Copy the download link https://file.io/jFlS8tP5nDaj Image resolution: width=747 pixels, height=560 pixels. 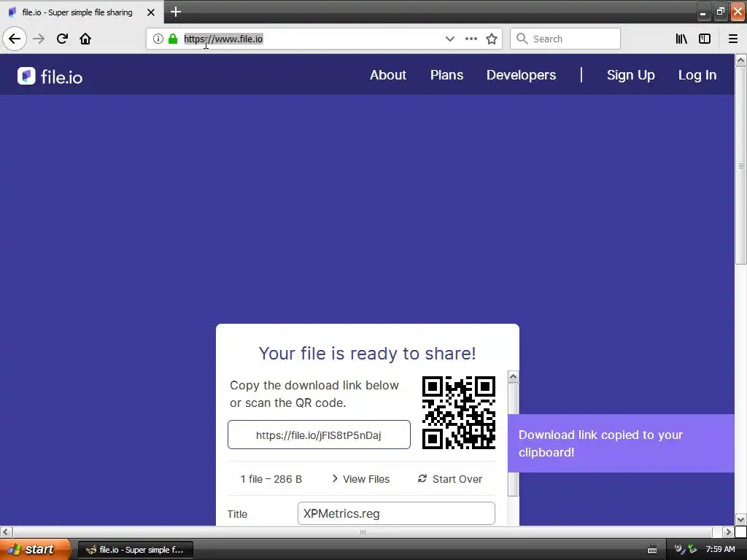(x=319, y=435)
